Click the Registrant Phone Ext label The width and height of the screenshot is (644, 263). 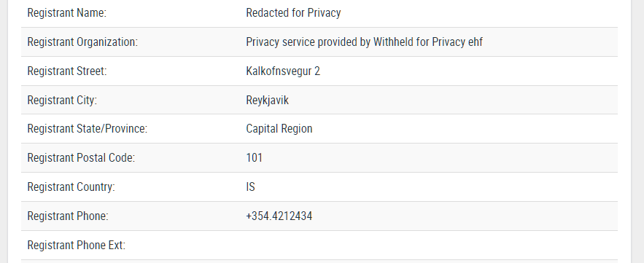pos(77,245)
